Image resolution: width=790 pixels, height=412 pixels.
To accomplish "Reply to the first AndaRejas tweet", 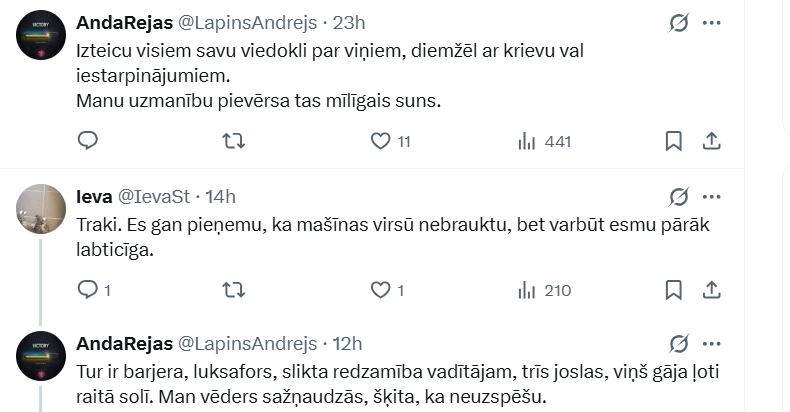I will coord(88,141).
